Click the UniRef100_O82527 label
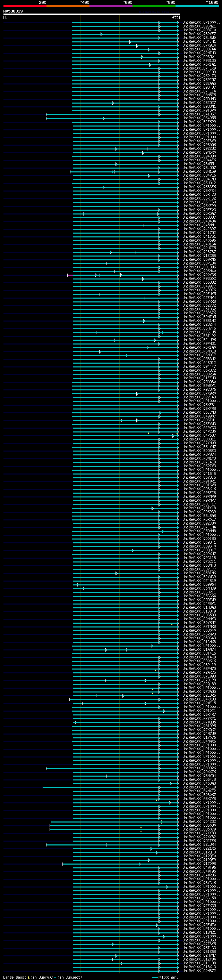 [x=199, y=103]
